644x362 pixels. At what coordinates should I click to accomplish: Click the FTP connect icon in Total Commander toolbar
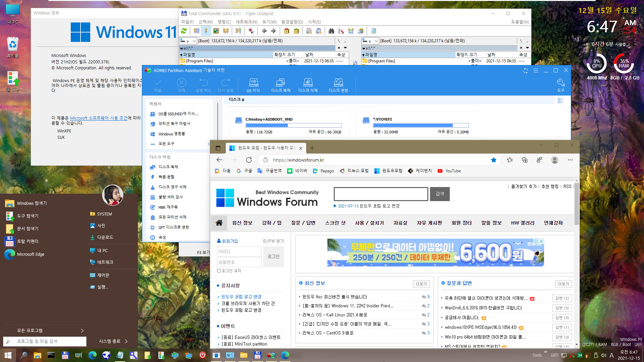[309, 31]
